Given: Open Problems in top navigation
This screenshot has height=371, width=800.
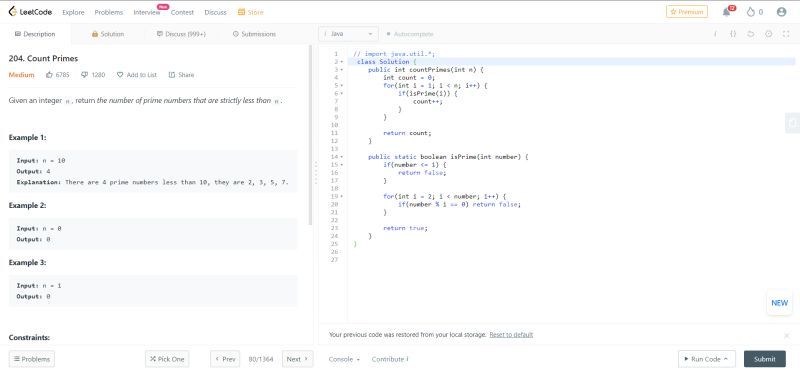Looking at the screenshot, I should (x=109, y=12).
